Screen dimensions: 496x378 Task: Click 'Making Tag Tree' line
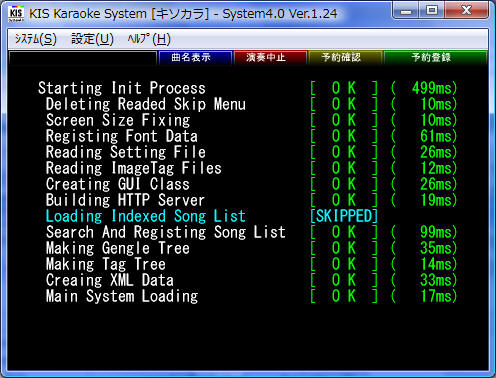[x=106, y=264]
